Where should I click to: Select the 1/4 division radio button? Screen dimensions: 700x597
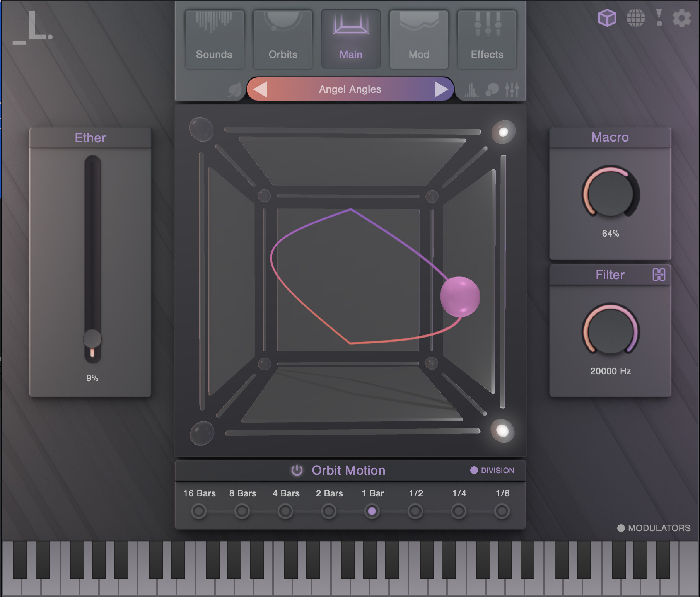[x=459, y=512]
